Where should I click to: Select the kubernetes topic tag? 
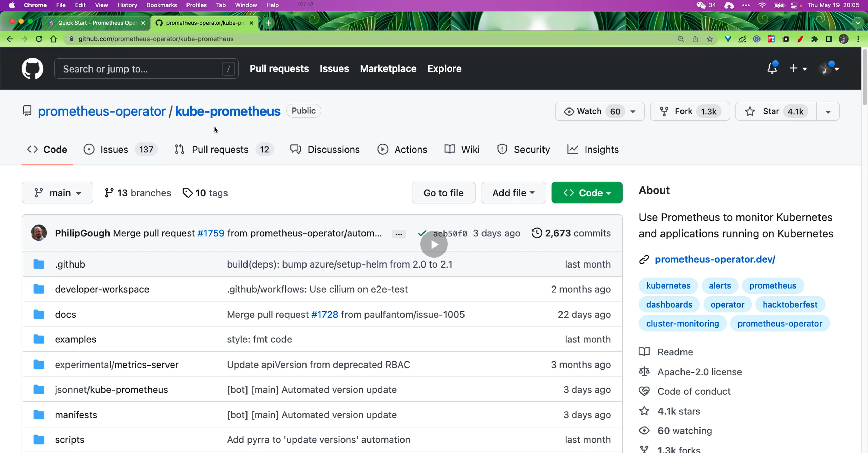tap(668, 285)
